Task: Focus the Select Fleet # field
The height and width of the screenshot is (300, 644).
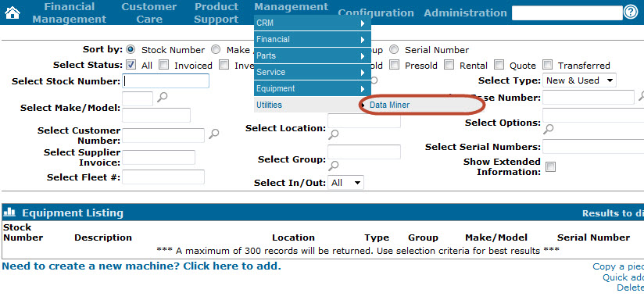Action: [163, 177]
